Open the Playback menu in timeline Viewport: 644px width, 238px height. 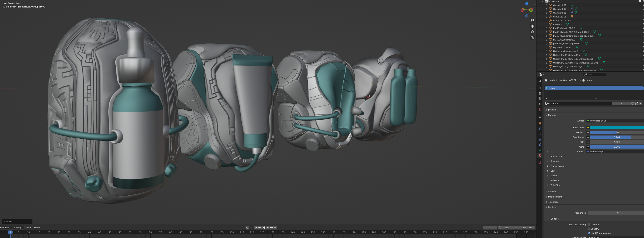[x=6, y=227]
